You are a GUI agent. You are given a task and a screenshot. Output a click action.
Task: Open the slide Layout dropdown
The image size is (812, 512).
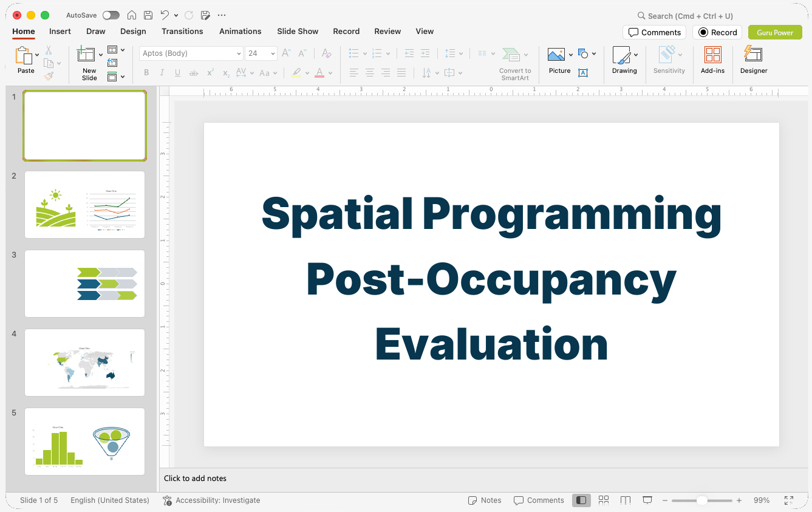(x=116, y=50)
